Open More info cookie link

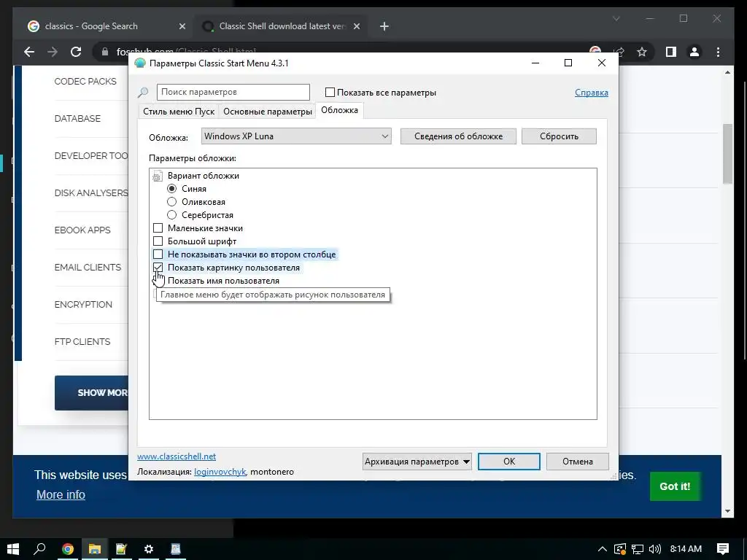(x=61, y=495)
